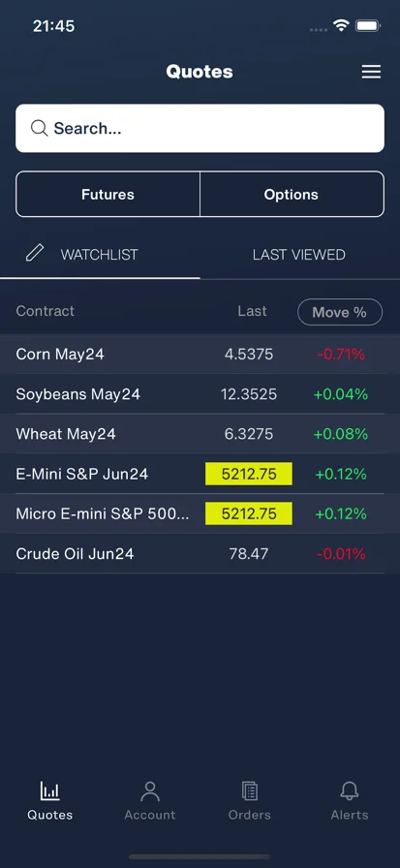The image size is (400, 868).
Task: Select the Options segment
Action: tap(292, 195)
